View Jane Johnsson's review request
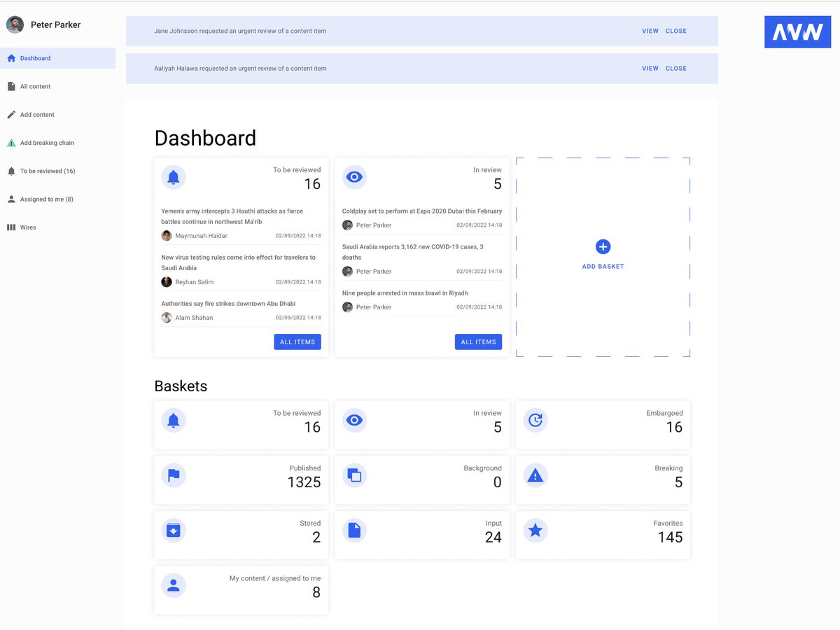The image size is (840, 630). (650, 31)
